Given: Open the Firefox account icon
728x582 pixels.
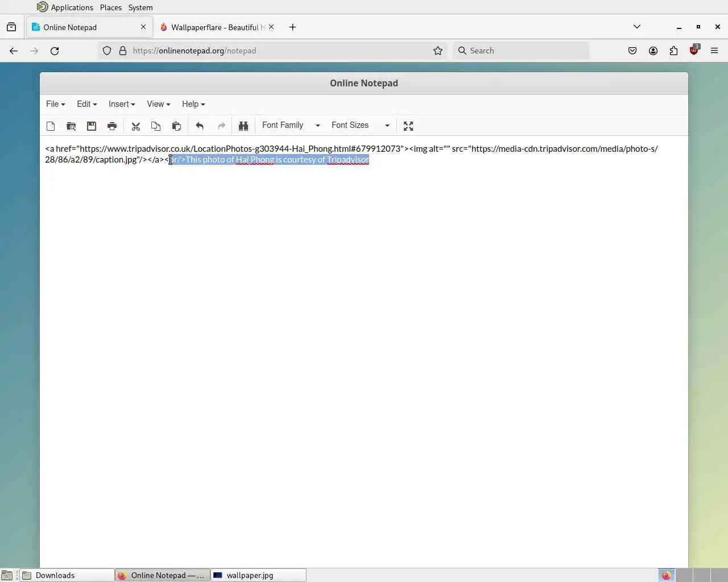Looking at the screenshot, I should [x=653, y=51].
